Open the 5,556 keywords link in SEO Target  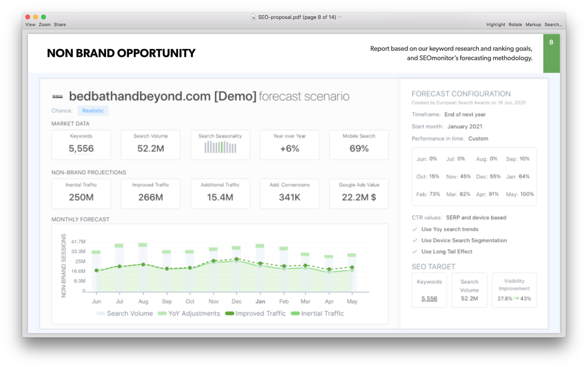click(429, 298)
